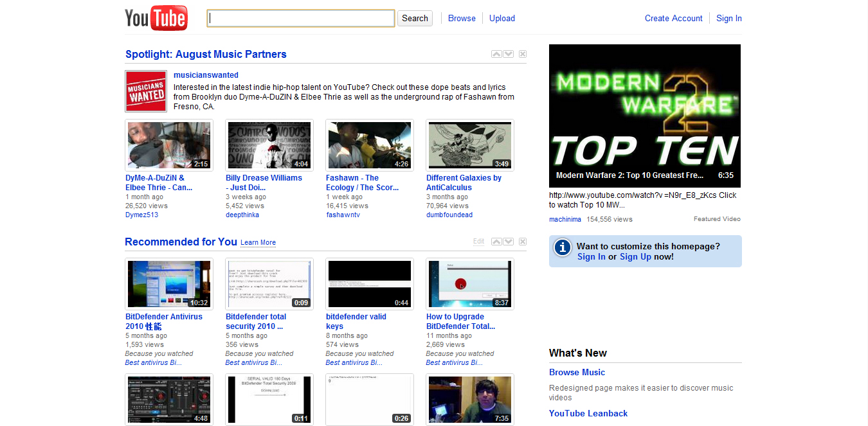Click bitdefender valid keys title
This screenshot has width=868, height=426.
(356, 321)
